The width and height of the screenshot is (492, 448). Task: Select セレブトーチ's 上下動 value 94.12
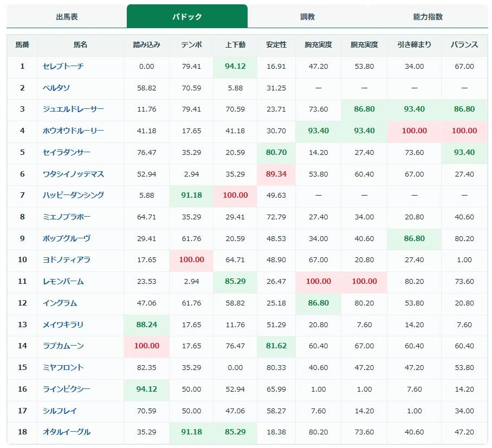tap(235, 66)
